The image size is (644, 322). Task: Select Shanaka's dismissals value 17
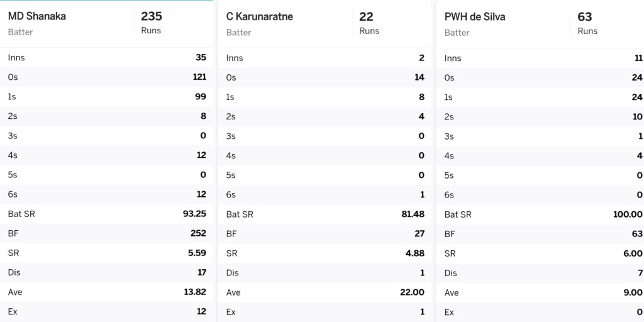[202, 272]
